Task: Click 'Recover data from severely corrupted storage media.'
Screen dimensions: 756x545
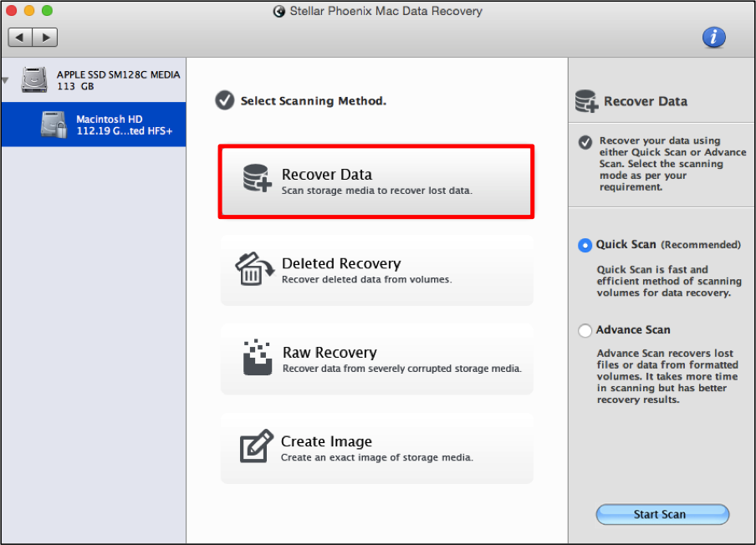Action: click(x=402, y=369)
